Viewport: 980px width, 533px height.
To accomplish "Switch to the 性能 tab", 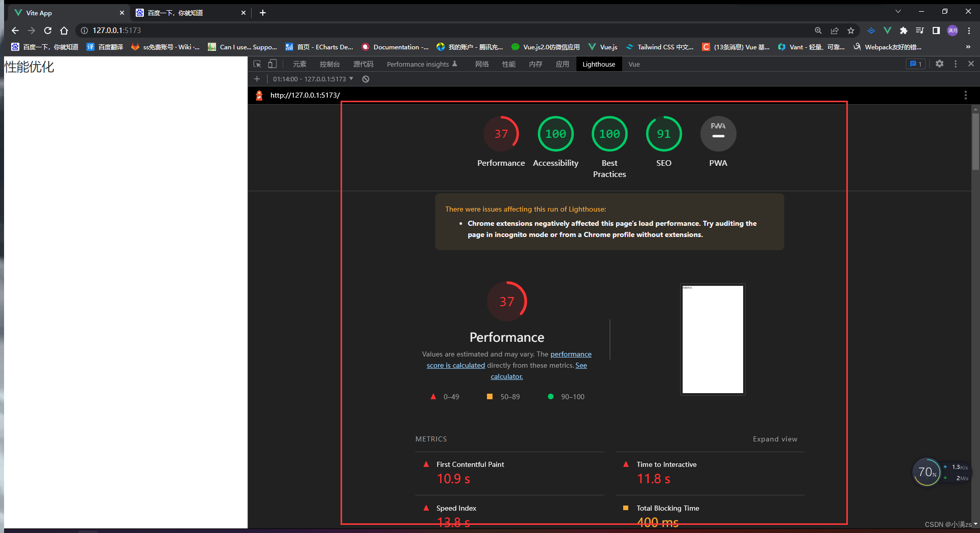I will pyautogui.click(x=509, y=64).
